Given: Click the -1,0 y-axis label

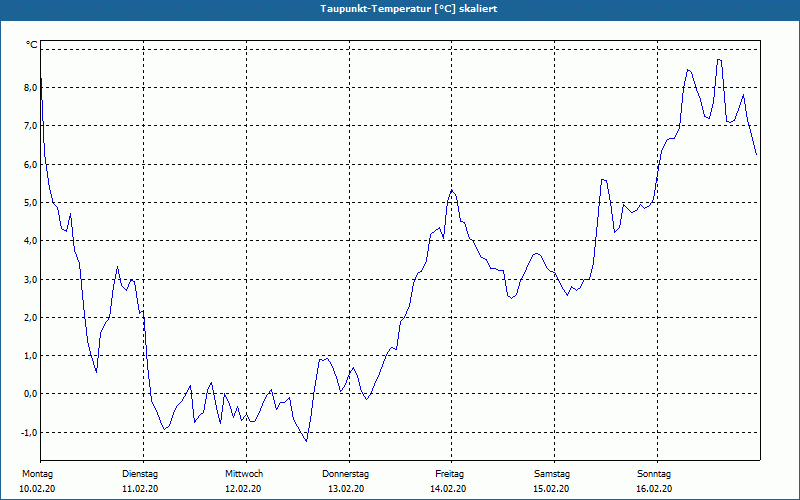Looking at the screenshot, I should pos(29,432).
